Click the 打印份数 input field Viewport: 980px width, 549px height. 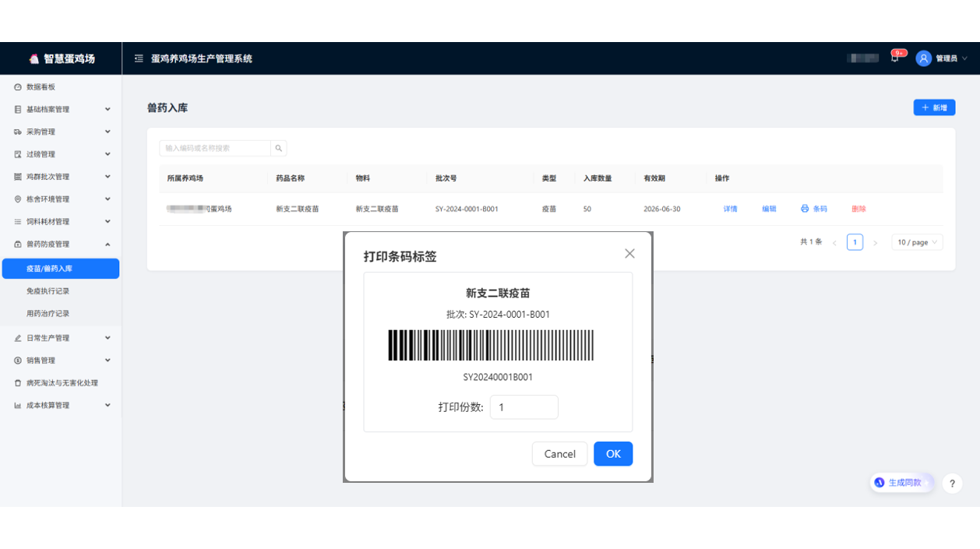coord(523,407)
